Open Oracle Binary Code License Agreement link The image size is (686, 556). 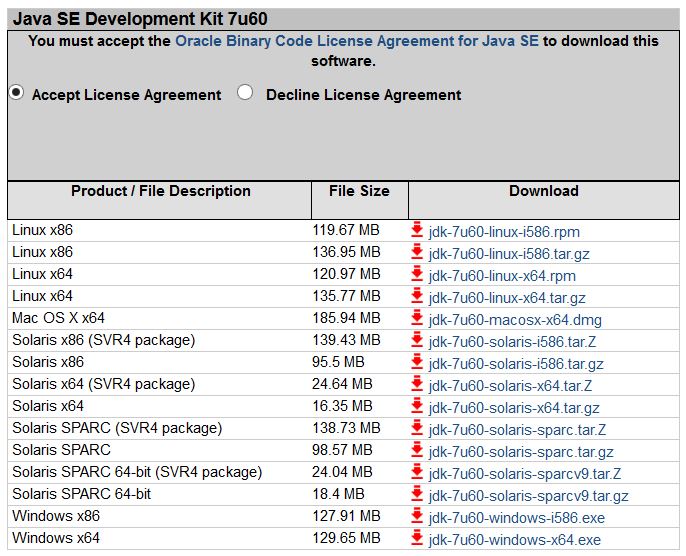(357, 41)
